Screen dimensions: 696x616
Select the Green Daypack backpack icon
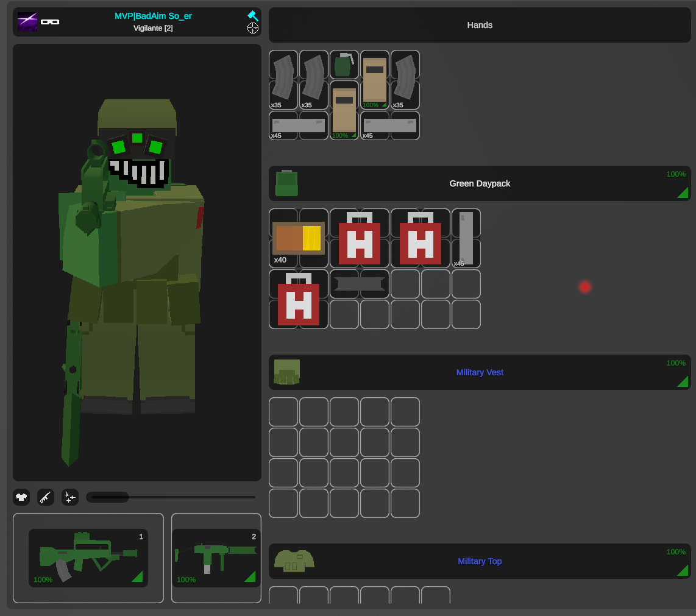click(x=286, y=183)
